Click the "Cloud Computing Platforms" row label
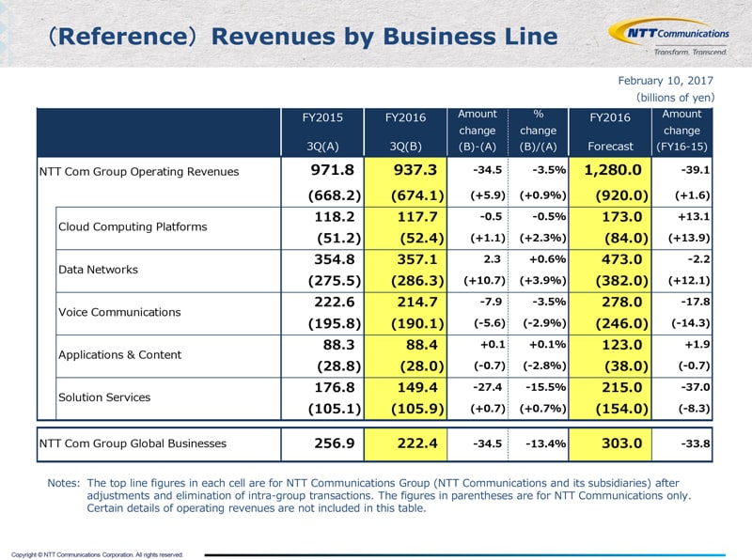This screenshot has height=560, width=752. tap(133, 226)
